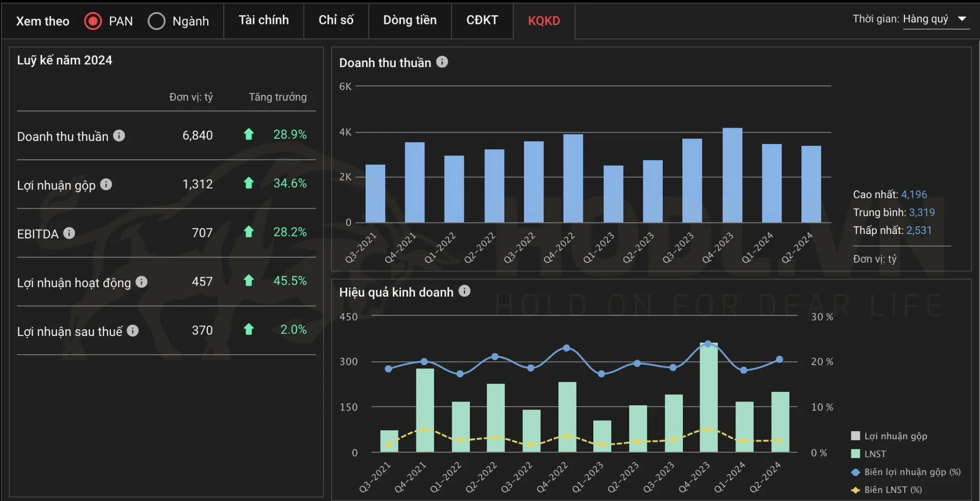
Task: Toggle Biên lợi nhuận gộp (%) legend item
Action: 912,472
